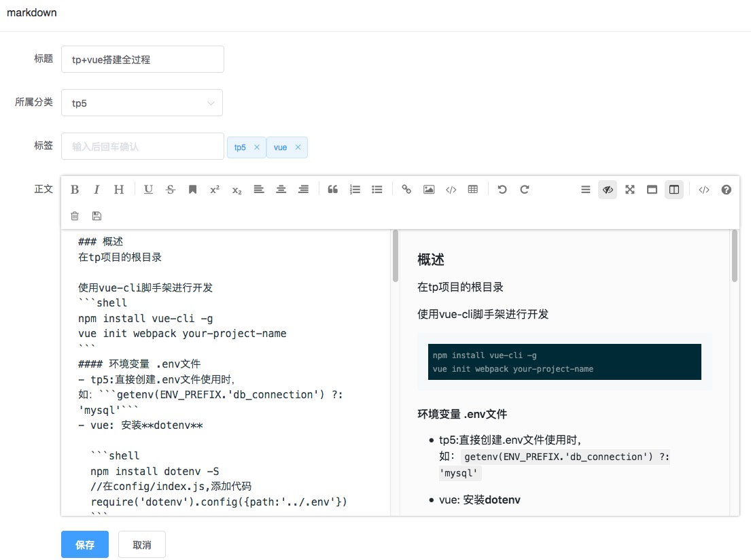This screenshot has width=751, height=560.
Task: Apply bold formatting in the editor toolbar
Action: coord(75,190)
